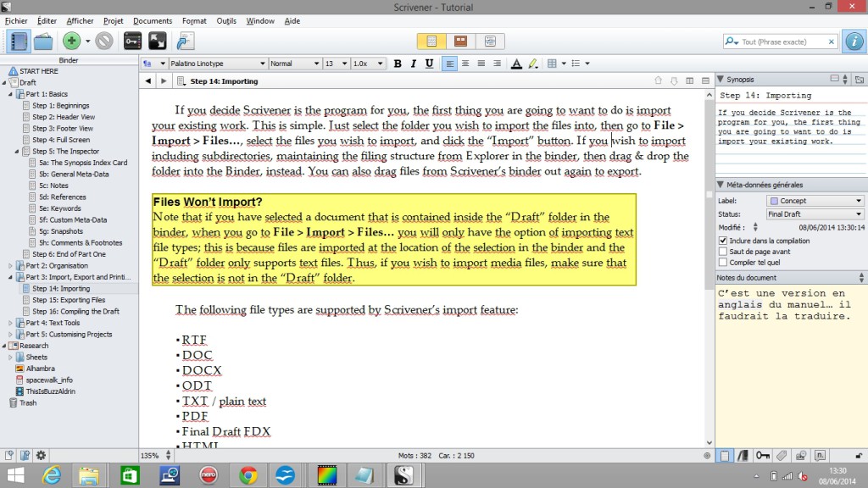Screen dimensions: 868x488
Task: Go back in document history
Action: pos(147,81)
